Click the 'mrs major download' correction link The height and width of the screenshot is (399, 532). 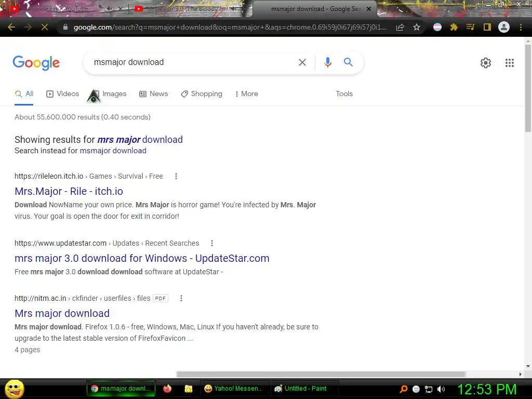(x=140, y=139)
